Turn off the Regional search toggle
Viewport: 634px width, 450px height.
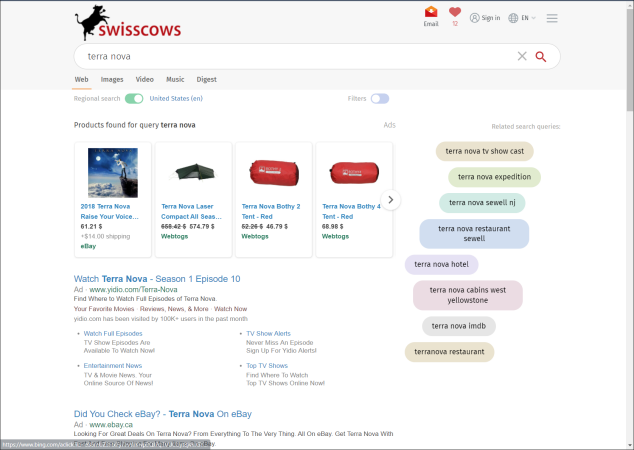tap(134, 99)
